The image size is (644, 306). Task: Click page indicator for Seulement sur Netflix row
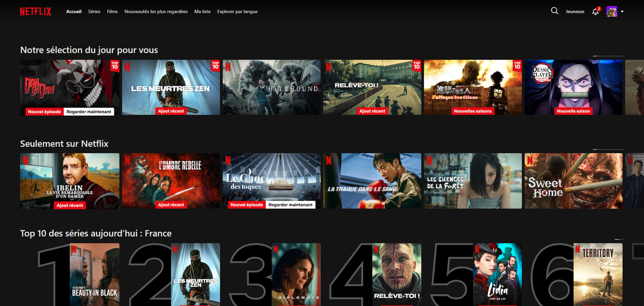608,149
